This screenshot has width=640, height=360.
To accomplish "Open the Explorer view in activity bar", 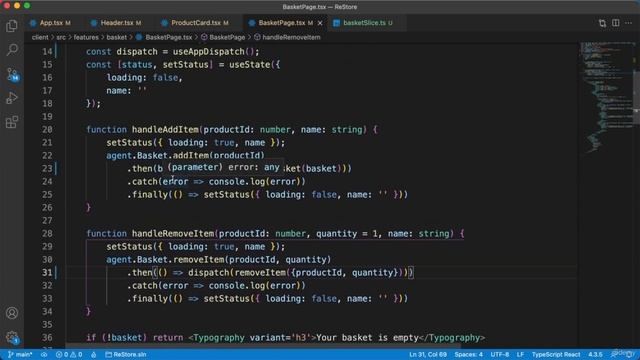I will coord(12,26).
